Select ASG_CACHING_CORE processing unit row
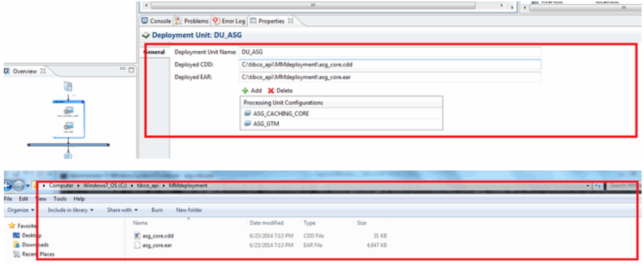Screen dimensions: 644x266 click(341, 114)
